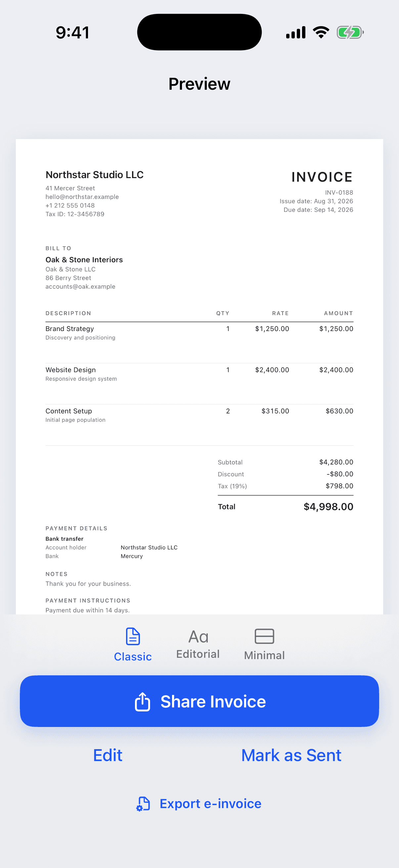The height and width of the screenshot is (868, 399).
Task: Tap the BILL TO label
Action: (x=58, y=248)
